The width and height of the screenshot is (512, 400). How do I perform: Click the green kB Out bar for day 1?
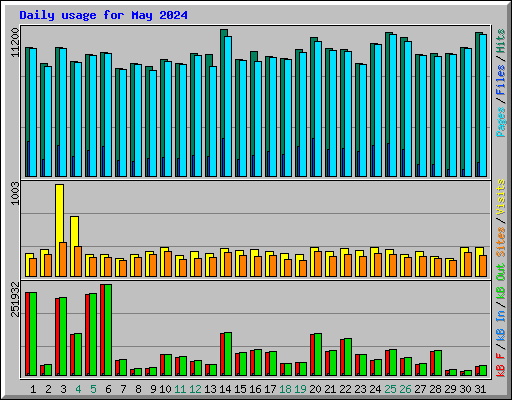pos(33,334)
